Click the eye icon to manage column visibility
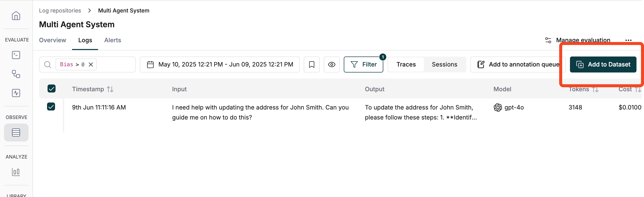644x197 pixels. tap(332, 64)
